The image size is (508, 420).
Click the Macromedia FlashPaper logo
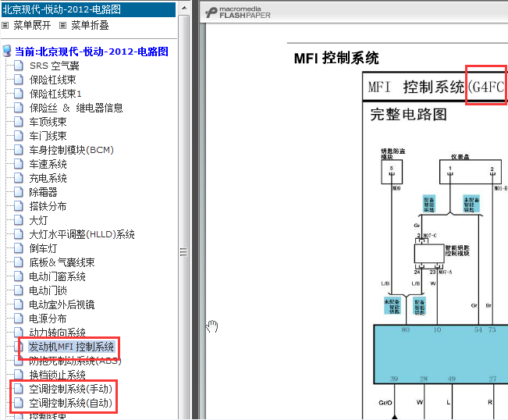pos(238,12)
